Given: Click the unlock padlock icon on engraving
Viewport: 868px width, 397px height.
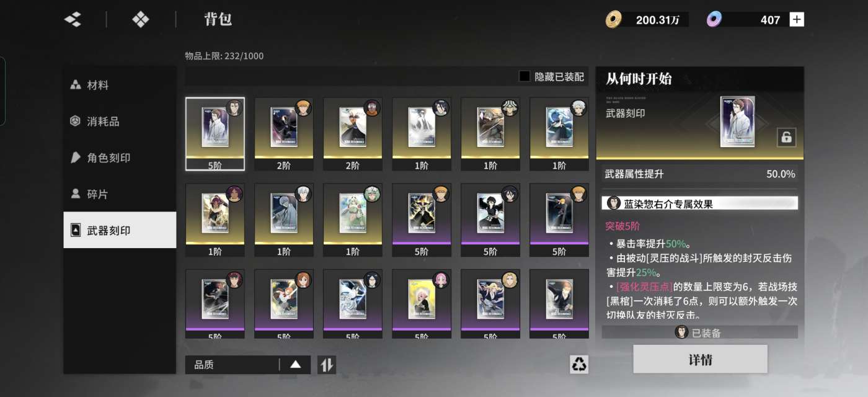Looking at the screenshot, I should (x=786, y=137).
